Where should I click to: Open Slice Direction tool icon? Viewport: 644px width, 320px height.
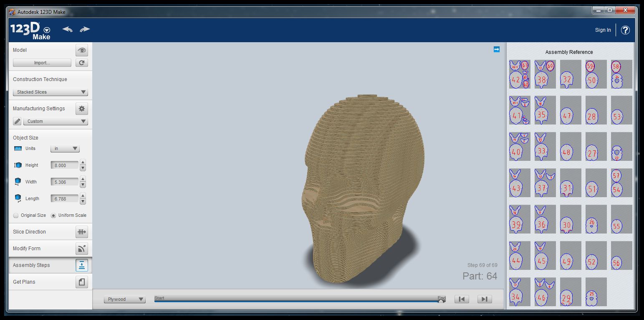tap(82, 232)
